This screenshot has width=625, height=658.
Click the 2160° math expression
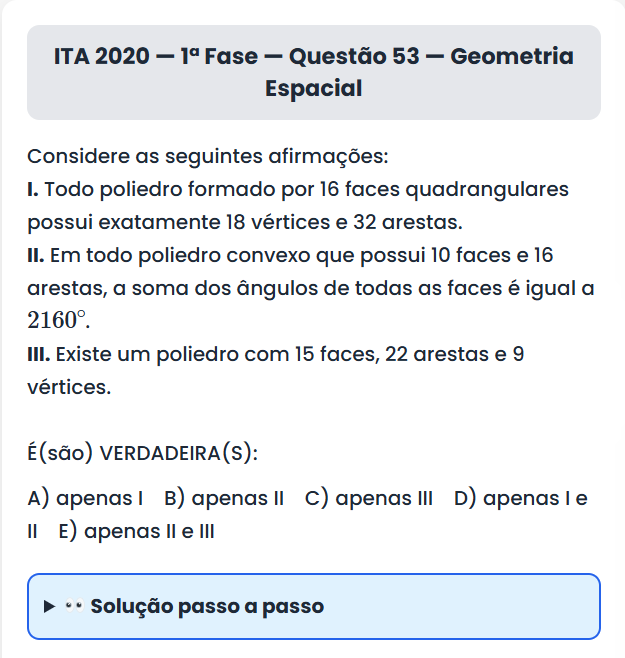[x=58, y=321]
